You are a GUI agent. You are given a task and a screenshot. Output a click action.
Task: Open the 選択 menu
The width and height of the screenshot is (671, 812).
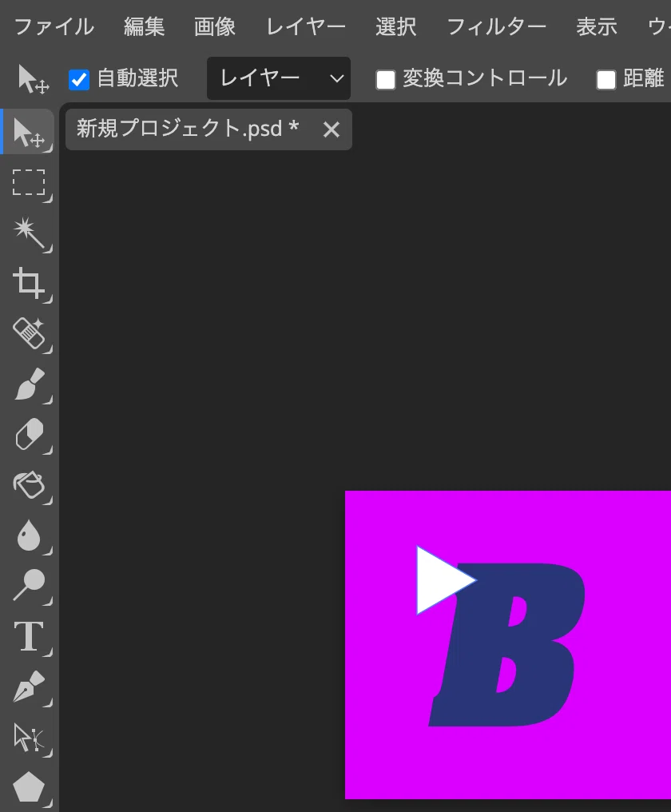(x=395, y=26)
